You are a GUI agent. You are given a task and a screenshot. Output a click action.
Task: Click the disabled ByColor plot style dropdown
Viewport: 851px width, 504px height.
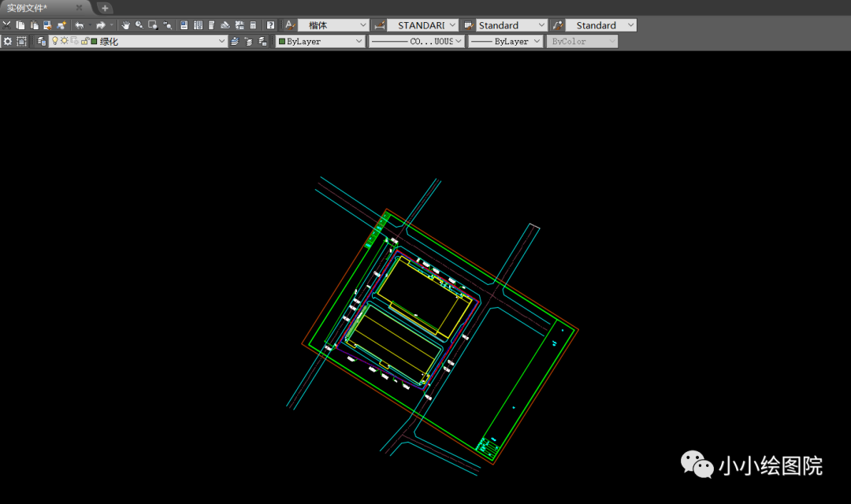[x=582, y=41]
